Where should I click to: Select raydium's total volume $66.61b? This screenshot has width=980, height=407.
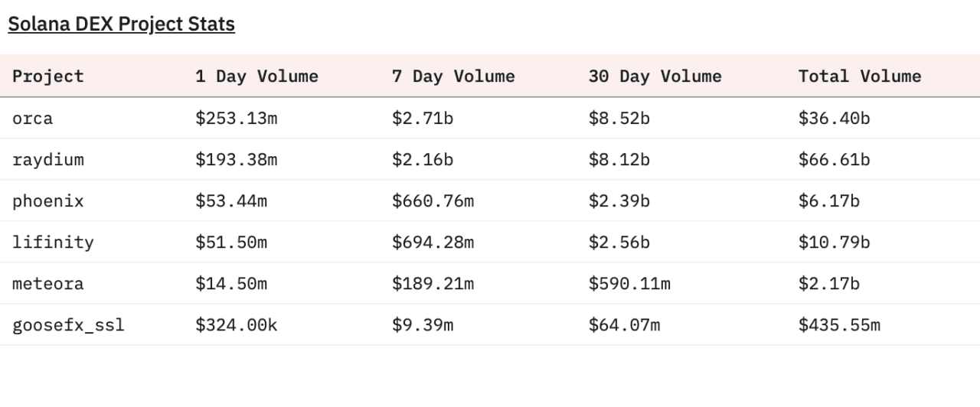(834, 160)
